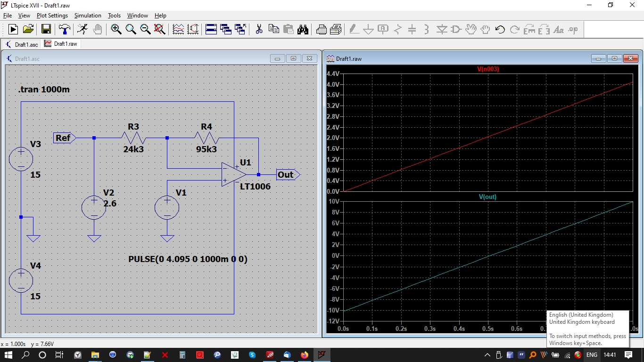Click the Close All windows icon
The width and height of the screenshot is (644, 362).
pyautogui.click(x=240, y=29)
